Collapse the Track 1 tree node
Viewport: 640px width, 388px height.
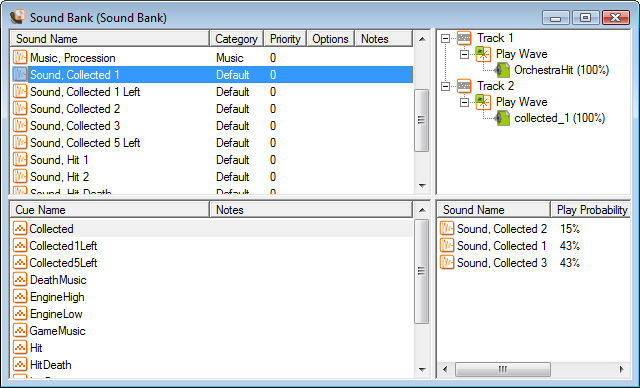pos(445,38)
